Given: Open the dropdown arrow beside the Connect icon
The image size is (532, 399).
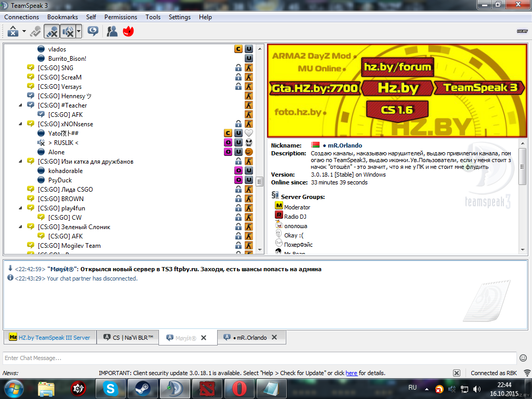Looking at the screenshot, I should pos(24,32).
